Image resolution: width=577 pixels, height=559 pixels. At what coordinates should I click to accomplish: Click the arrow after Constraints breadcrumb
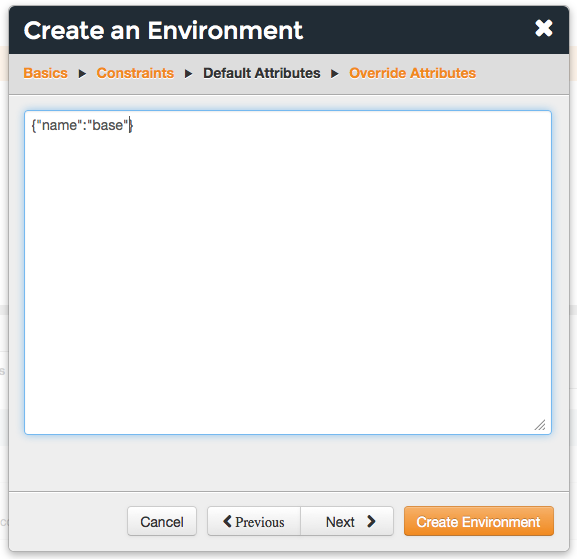[x=188, y=74]
